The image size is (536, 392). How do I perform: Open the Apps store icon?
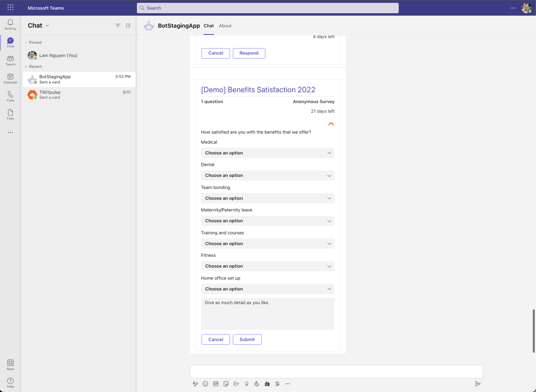(10, 365)
